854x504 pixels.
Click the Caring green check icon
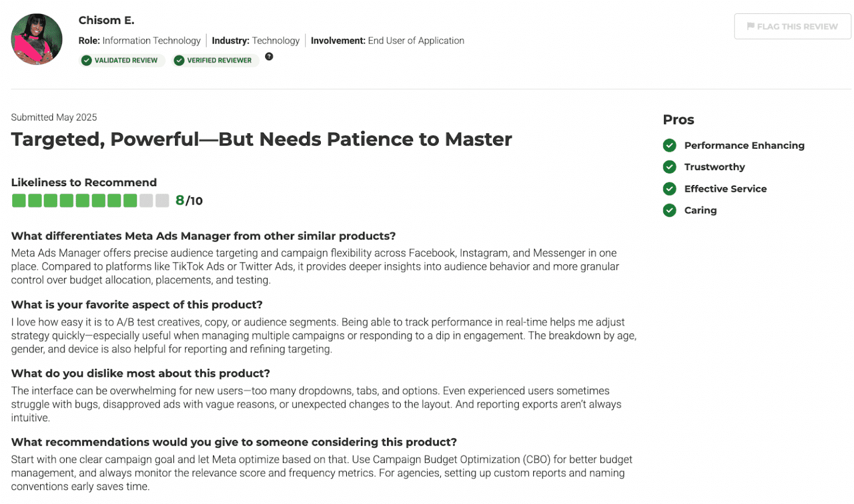point(669,211)
